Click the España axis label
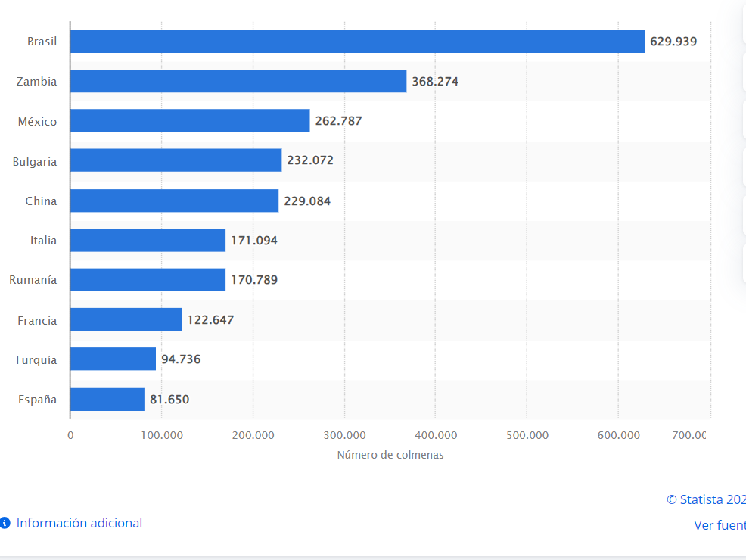 [x=38, y=400]
